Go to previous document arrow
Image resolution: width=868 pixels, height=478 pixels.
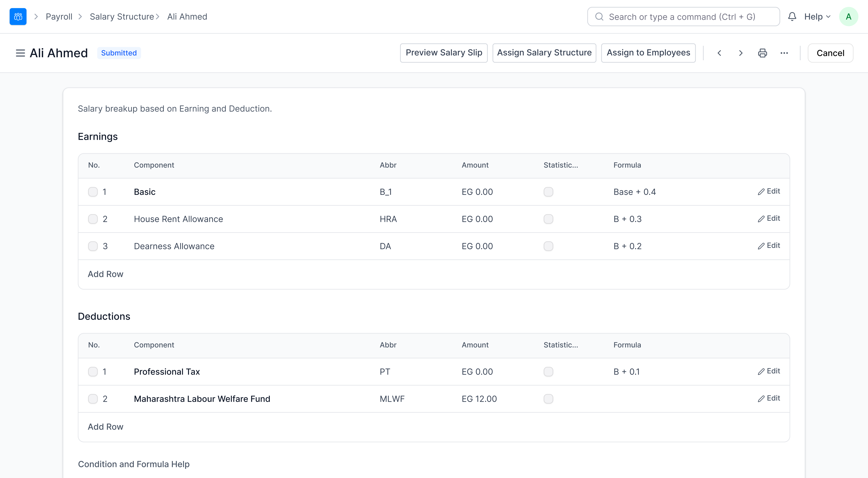click(x=719, y=53)
